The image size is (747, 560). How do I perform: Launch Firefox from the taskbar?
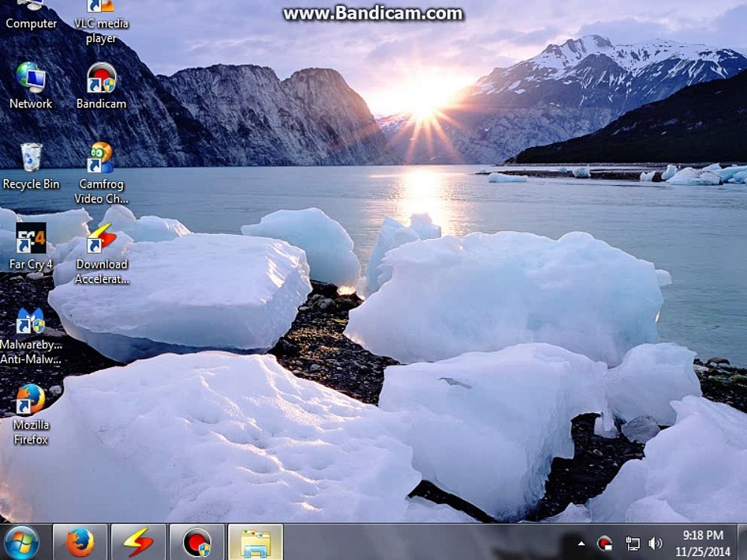tap(79, 542)
